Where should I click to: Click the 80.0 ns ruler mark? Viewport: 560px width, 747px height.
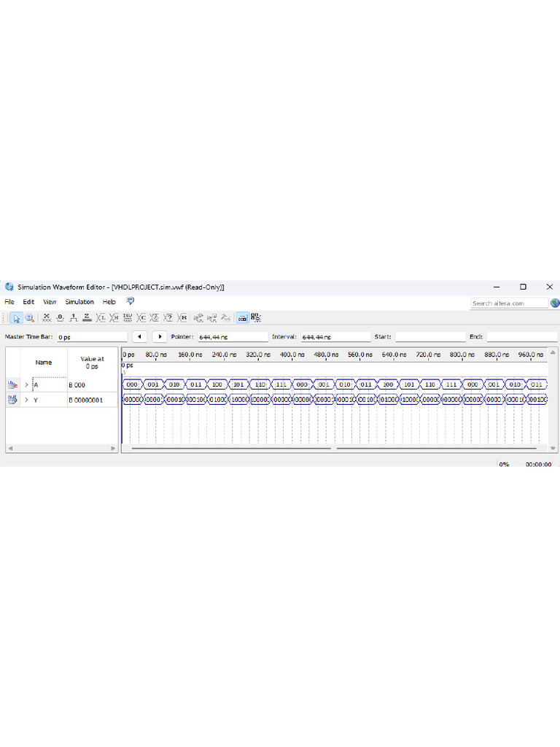[x=156, y=355]
